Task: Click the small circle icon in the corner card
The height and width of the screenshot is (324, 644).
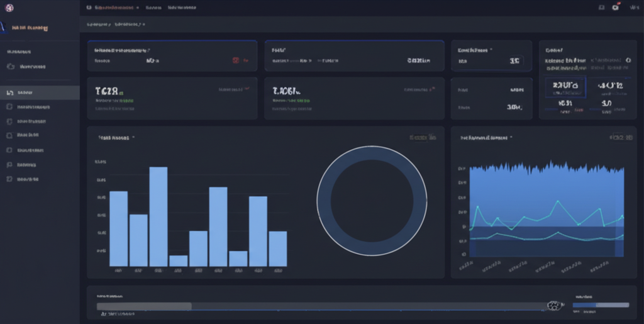Action: click(628, 60)
